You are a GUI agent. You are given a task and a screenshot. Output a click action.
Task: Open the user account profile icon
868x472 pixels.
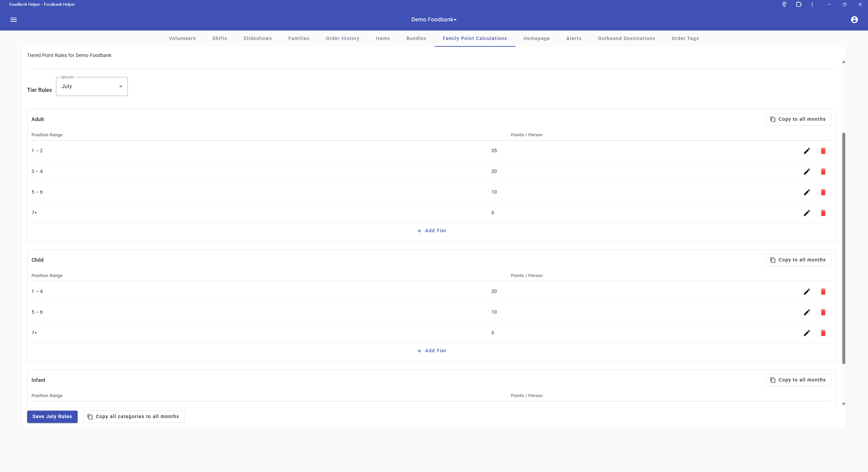[x=854, y=20]
